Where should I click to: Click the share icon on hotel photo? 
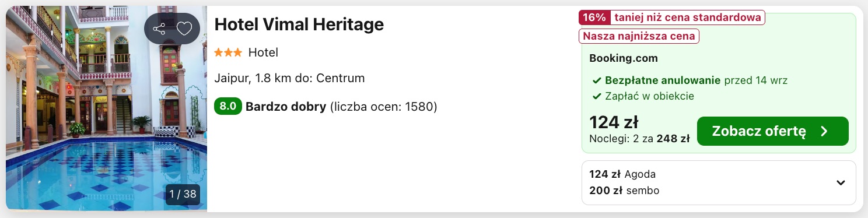point(159,29)
